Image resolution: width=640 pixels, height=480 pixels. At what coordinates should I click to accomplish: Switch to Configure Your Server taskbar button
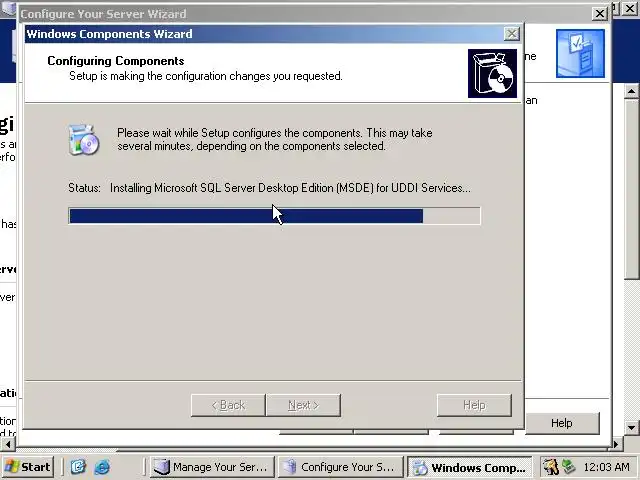point(340,467)
